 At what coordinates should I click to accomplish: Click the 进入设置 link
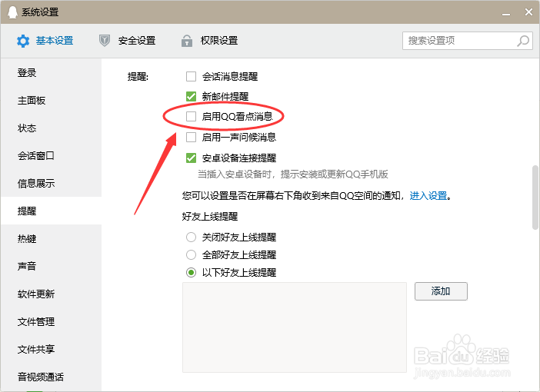428,196
